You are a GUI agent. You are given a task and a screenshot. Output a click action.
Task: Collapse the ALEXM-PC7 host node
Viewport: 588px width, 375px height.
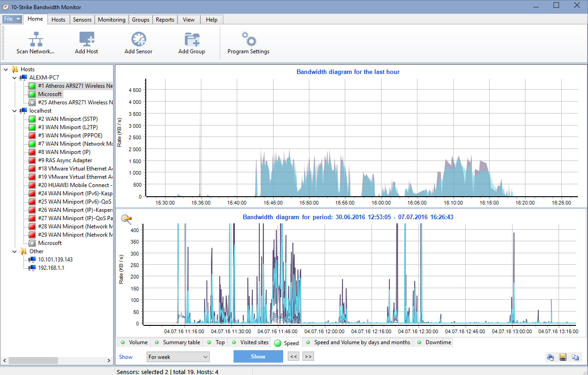[14, 78]
